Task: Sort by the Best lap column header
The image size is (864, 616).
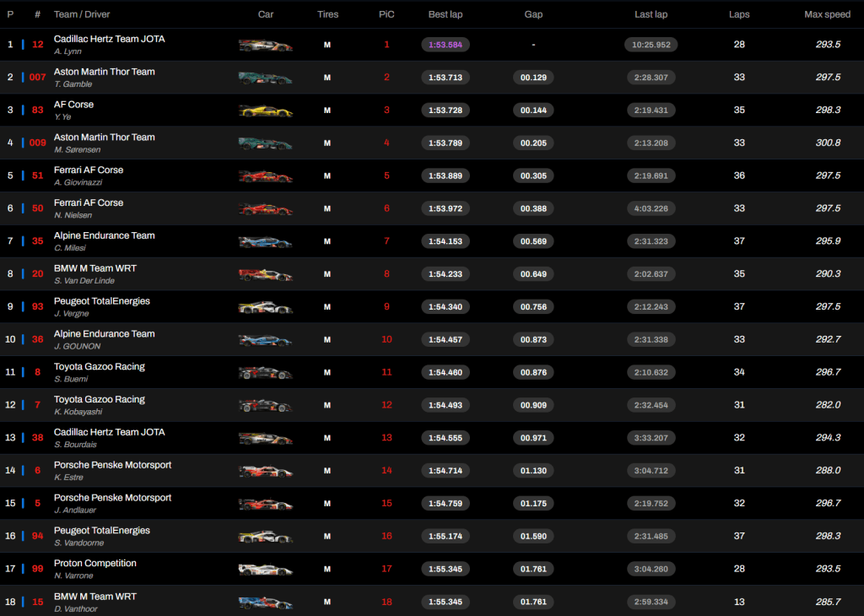Action: 445,14
